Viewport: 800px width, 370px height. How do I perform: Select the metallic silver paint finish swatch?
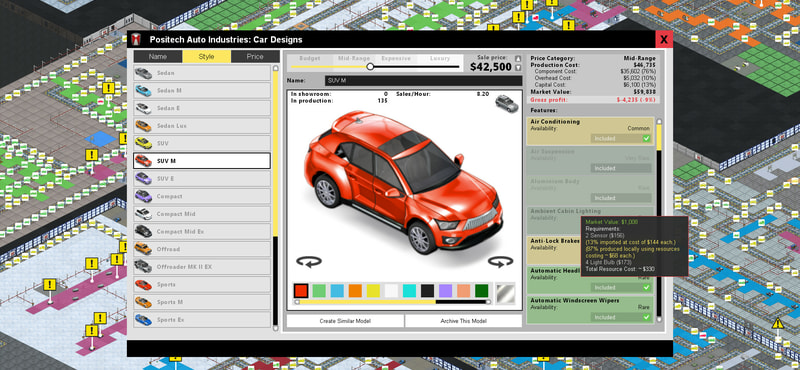(x=505, y=293)
